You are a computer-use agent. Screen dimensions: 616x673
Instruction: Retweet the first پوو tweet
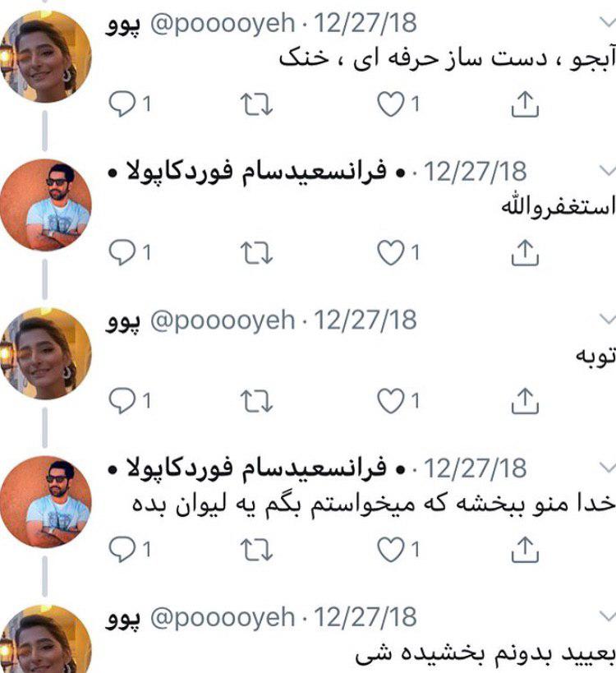coord(256,104)
